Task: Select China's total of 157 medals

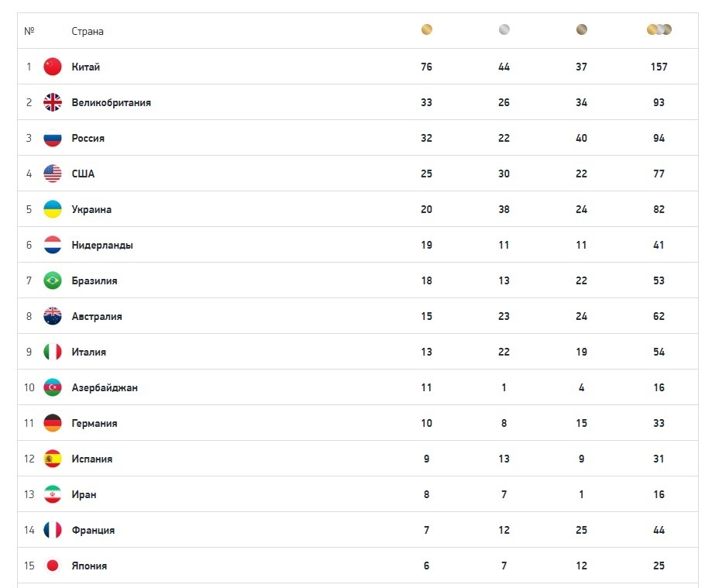Action: click(x=659, y=67)
